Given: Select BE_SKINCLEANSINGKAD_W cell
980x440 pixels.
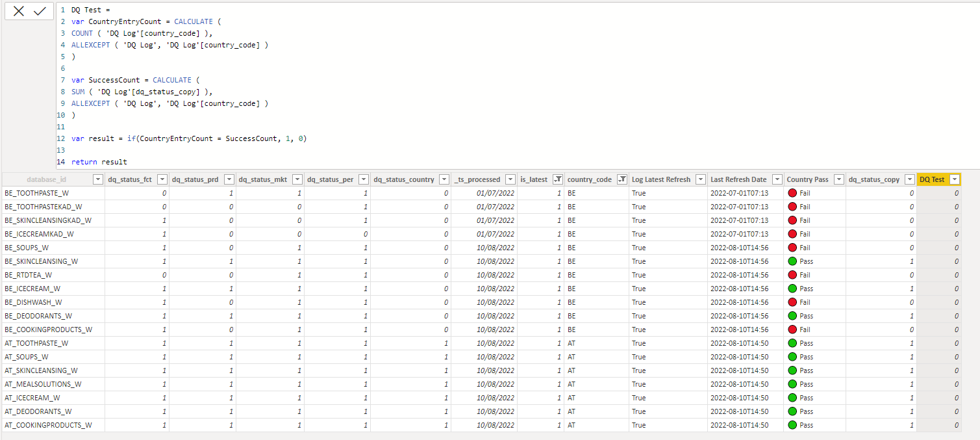Looking at the screenshot, I should click(x=53, y=220).
